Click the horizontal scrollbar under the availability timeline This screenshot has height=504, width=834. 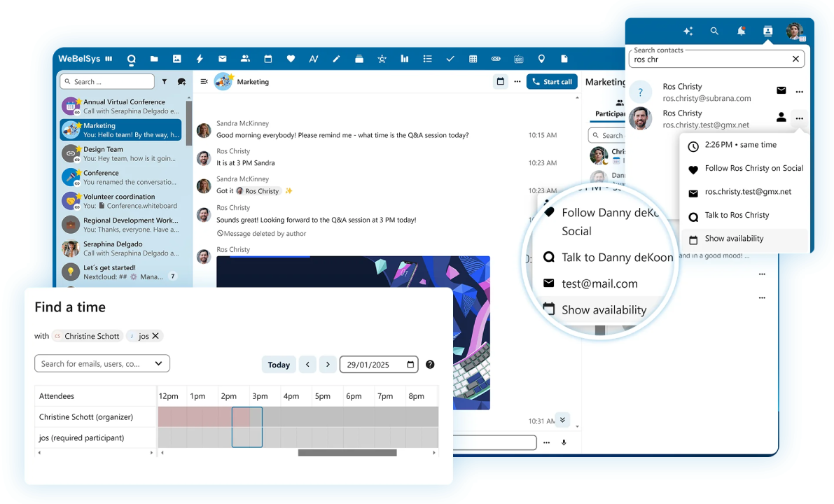click(x=347, y=453)
